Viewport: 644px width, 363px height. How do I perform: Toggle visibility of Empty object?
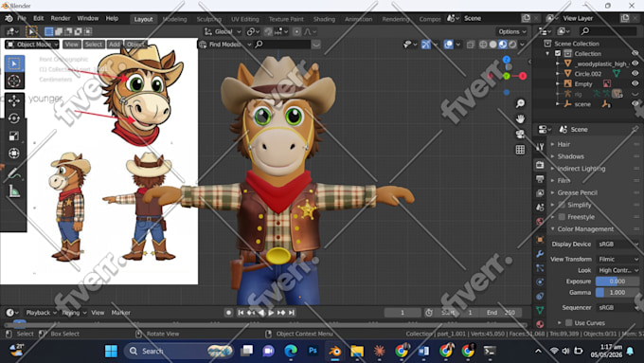[x=635, y=83]
